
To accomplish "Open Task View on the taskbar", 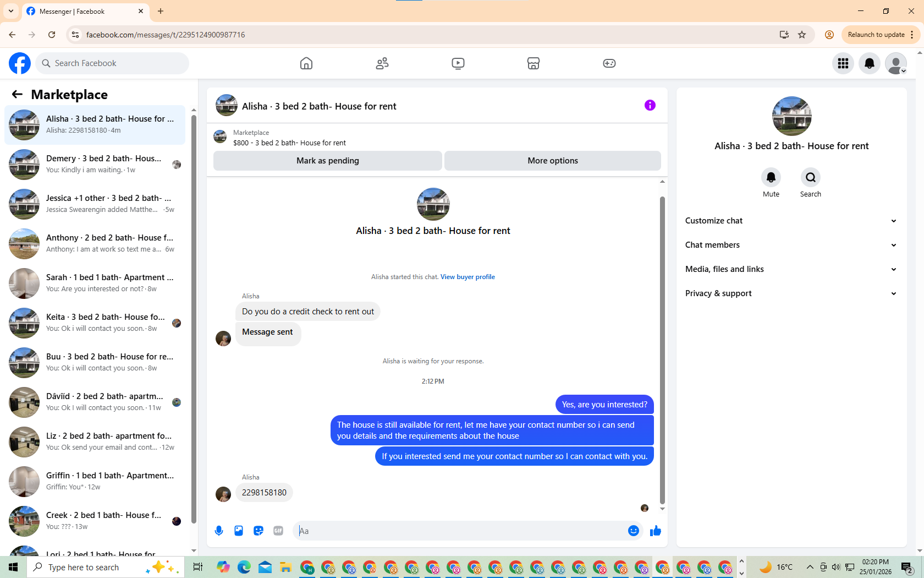I will pyautogui.click(x=198, y=567).
